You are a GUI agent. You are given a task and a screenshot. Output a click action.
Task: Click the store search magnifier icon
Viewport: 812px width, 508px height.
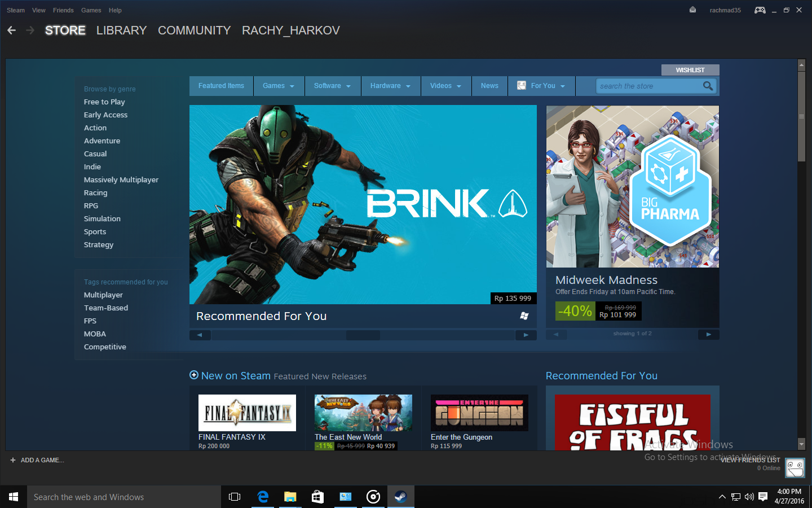(x=708, y=86)
